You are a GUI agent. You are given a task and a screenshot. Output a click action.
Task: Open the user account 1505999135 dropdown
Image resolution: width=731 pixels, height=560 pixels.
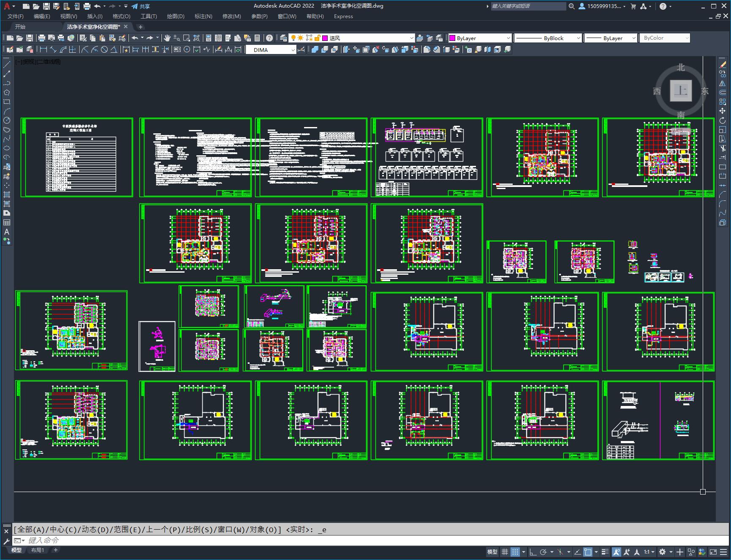(602, 6)
